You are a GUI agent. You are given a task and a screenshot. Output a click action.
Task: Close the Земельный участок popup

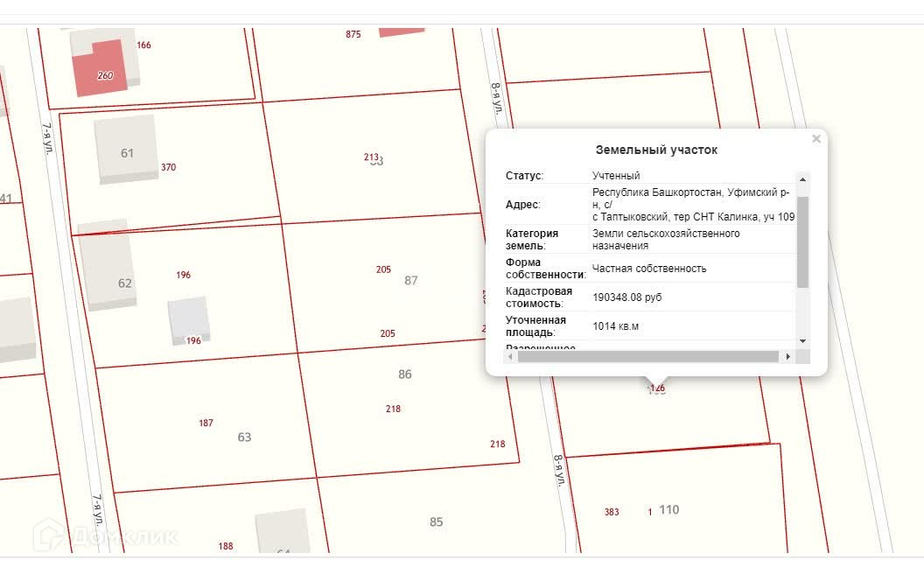pyautogui.click(x=816, y=139)
